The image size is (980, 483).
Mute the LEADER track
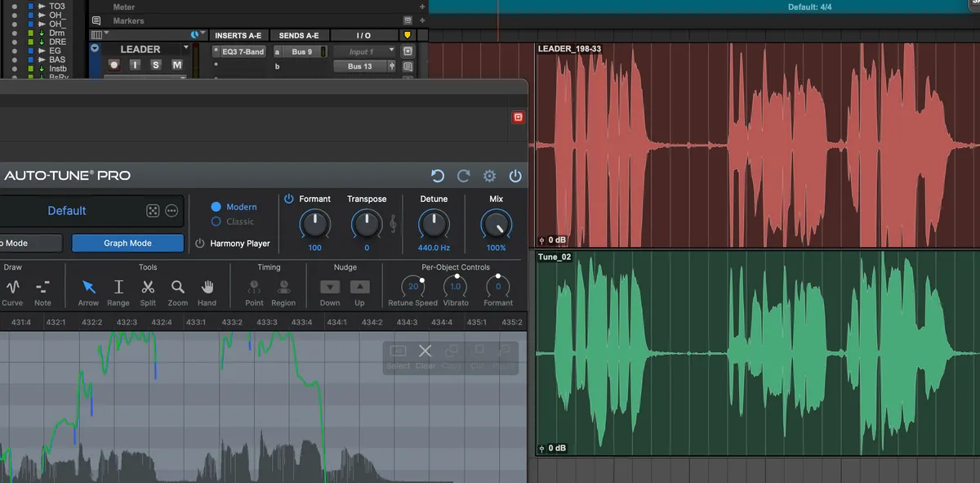tap(176, 65)
